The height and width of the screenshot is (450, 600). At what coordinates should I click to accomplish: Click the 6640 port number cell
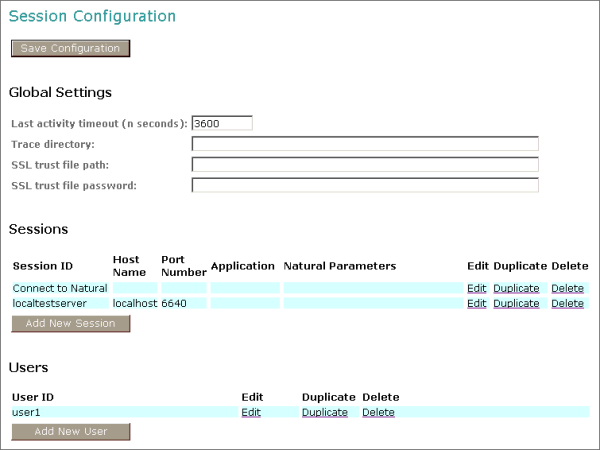[174, 303]
